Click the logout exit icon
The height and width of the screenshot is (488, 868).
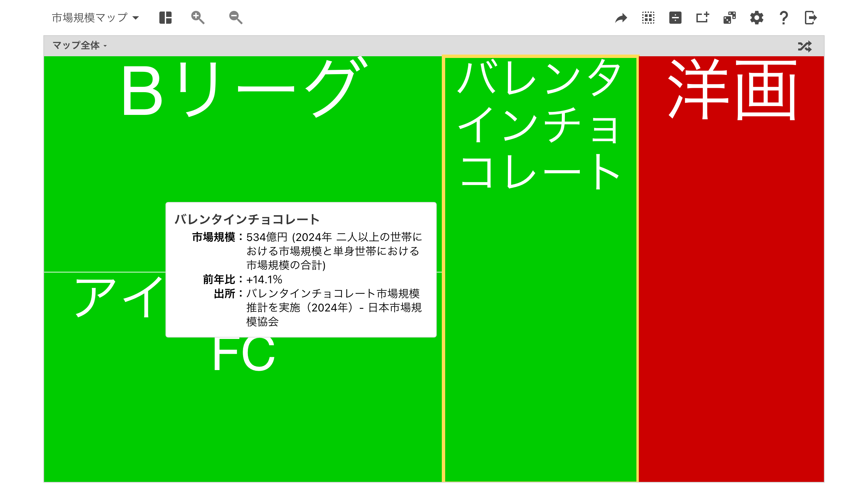coord(811,18)
